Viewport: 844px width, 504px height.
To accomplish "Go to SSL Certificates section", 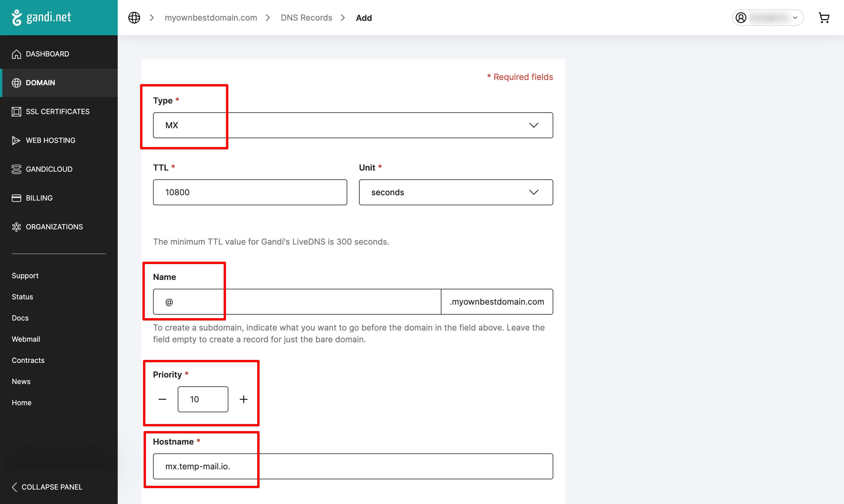I will tap(57, 111).
